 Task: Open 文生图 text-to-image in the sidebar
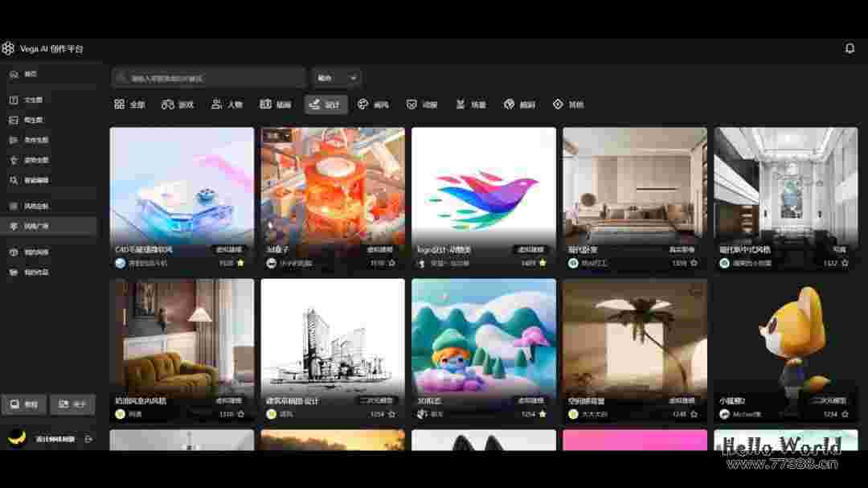(48, 100)
